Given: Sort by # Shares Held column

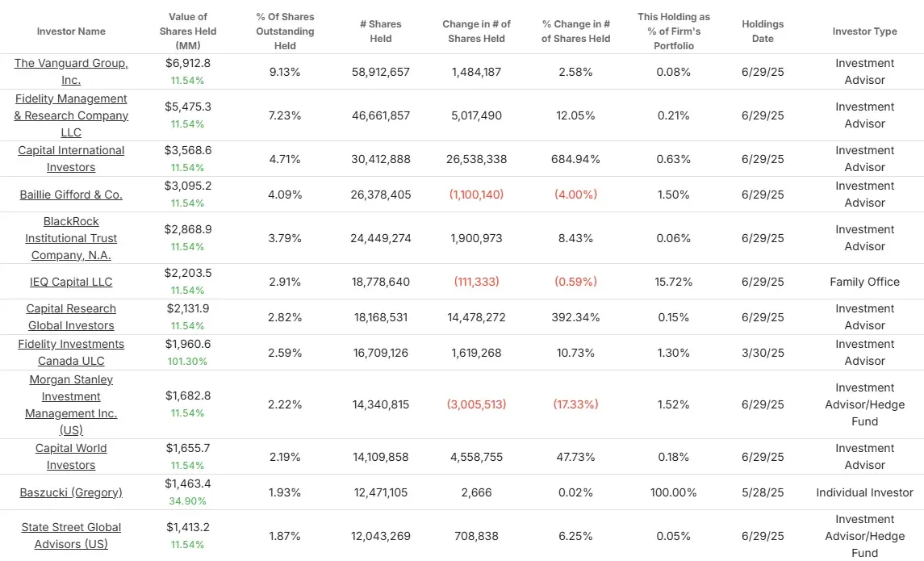Looking at the screenshot, I should [x=381, y=31].
